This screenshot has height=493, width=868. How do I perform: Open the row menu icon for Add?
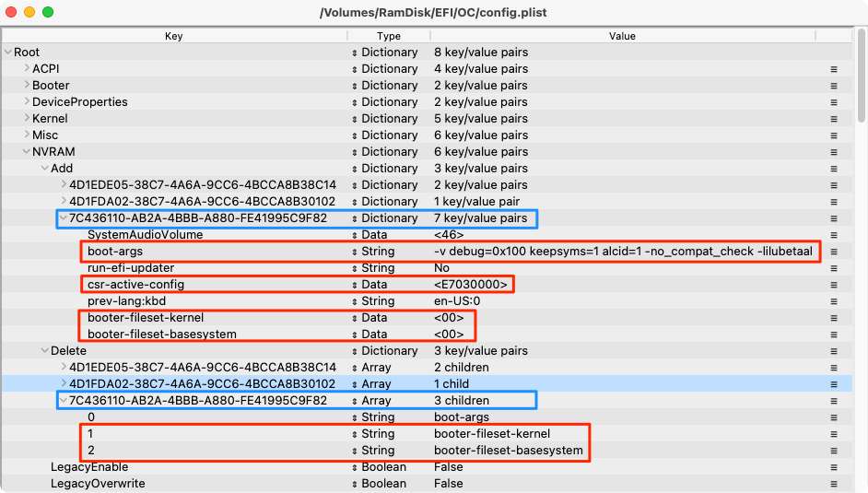(x=834, y=169)
